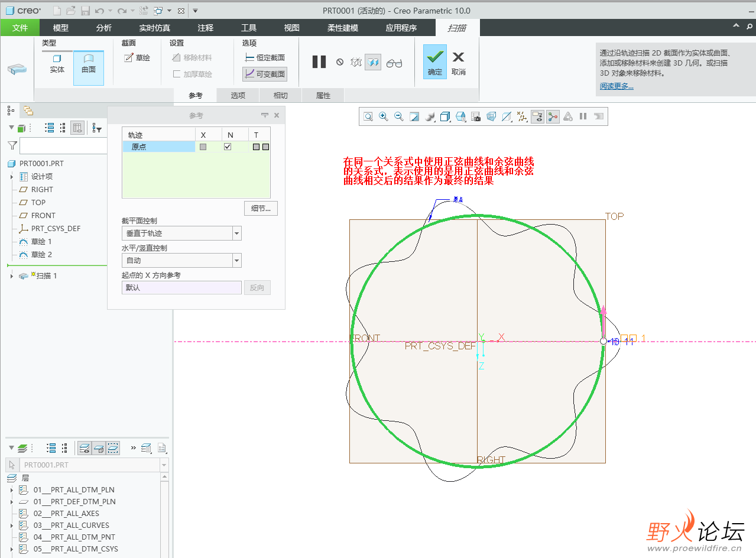
Task: Click the Undo arrow icon
Action: [x=99, y=11]
